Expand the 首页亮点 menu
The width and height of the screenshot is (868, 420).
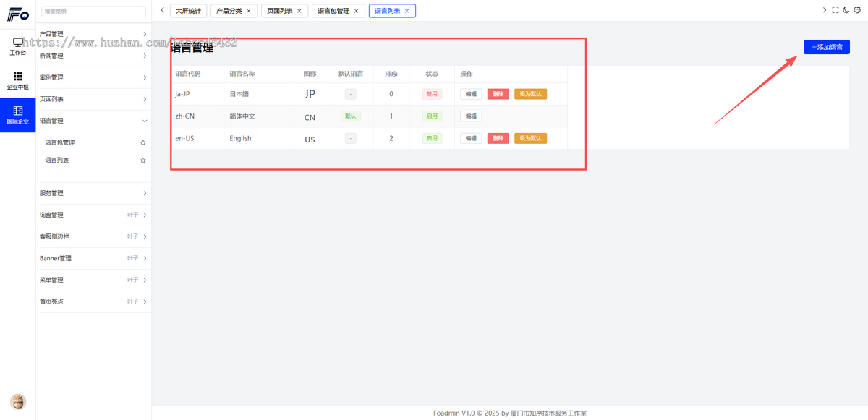[93, 301]
